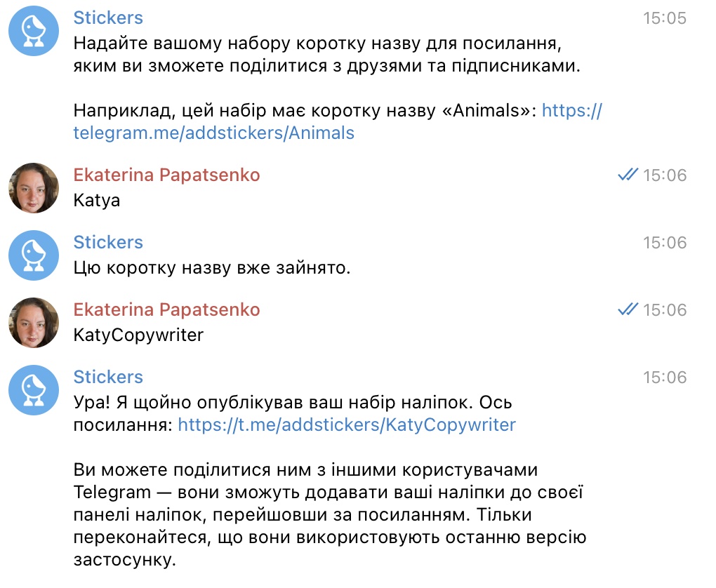Click Stickers sender name above "Надайте вашому набору"
Image resolution: width=716 pixels, height=588 pixels.
[108, 18]
